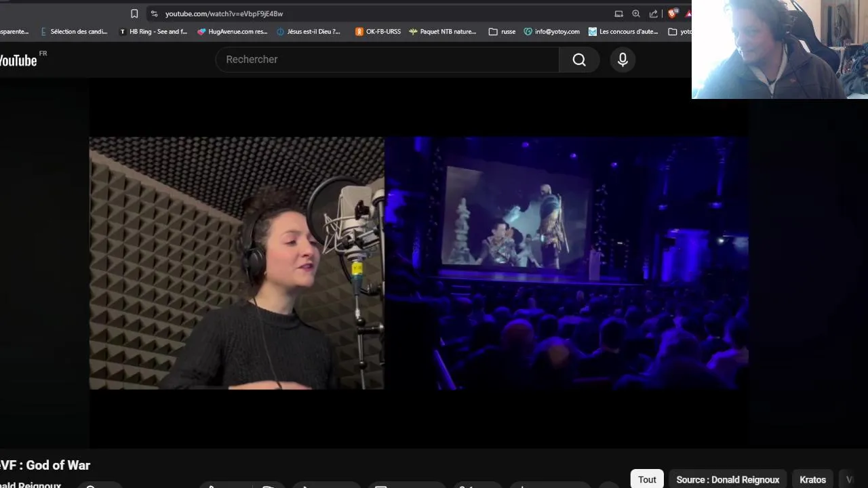Open bookmark Jésus est-il Dieu ?
Screen dimensions: 868x488
pos(309,31)
